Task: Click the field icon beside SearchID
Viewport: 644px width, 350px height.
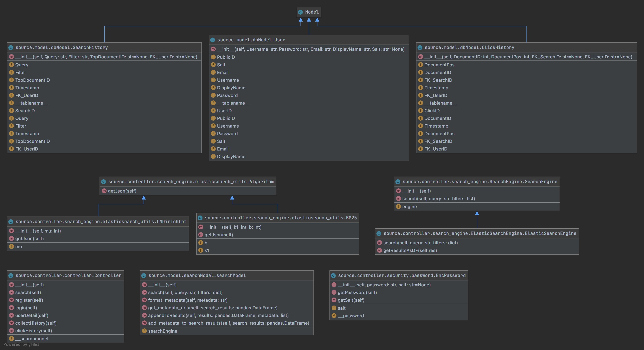Action: 11,110
